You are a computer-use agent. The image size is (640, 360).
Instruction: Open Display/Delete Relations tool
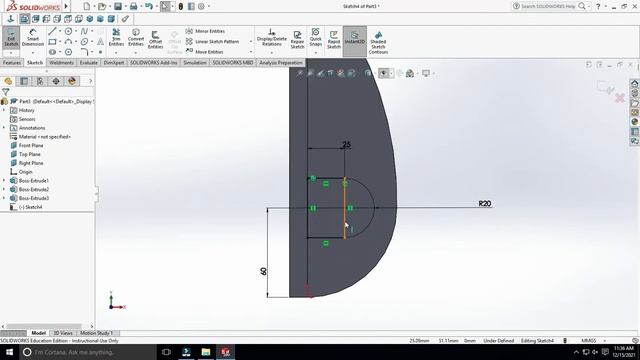click(271, 37)
